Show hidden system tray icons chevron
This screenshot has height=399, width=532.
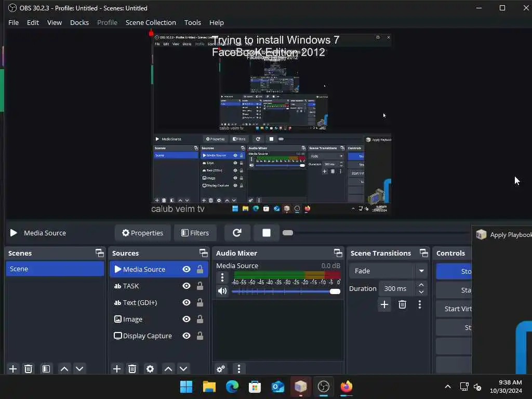(x=448, y=387)
